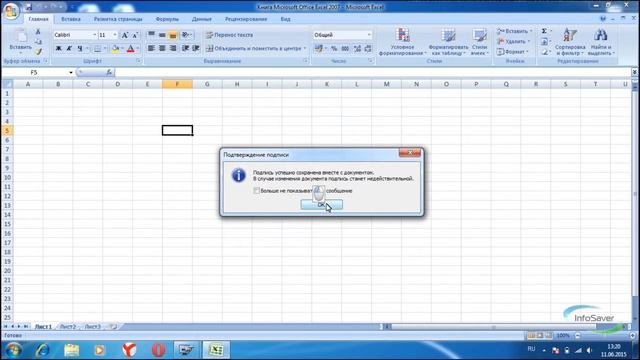This screenshot has width=640, height=360.
Task: Click the zoom slider in status bar
Action: (605, 336)
